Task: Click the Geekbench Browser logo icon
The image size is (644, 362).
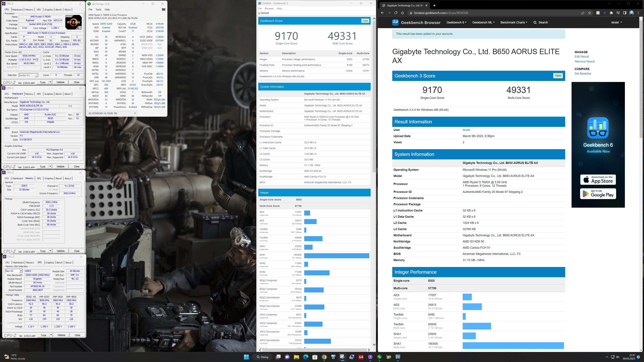Action: coord(395,22)
